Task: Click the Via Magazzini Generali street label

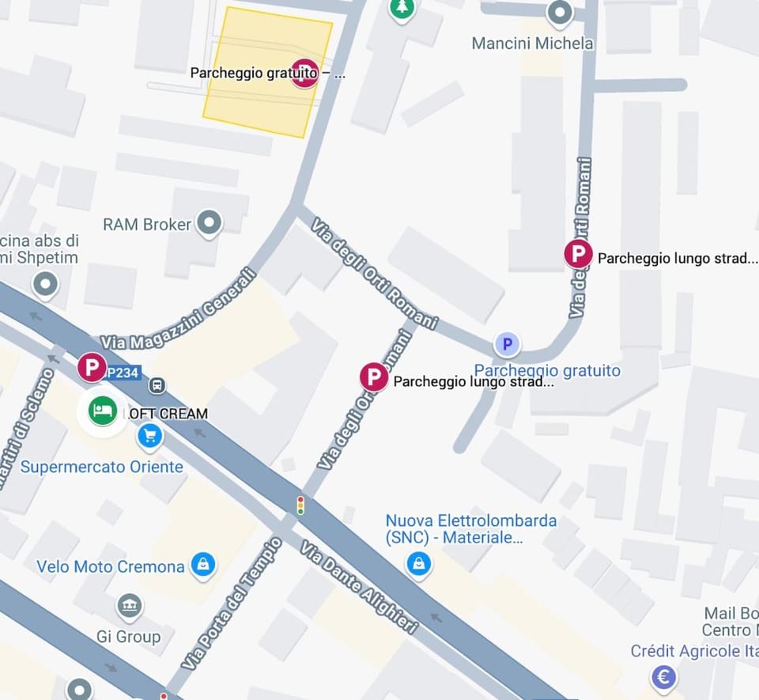Action: [x=179, y=310]
